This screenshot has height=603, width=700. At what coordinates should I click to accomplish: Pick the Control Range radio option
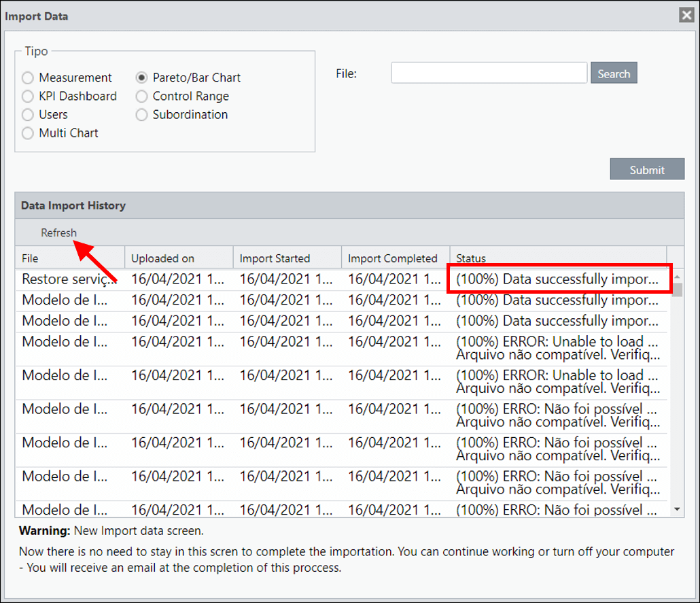[x=141, y=96]
